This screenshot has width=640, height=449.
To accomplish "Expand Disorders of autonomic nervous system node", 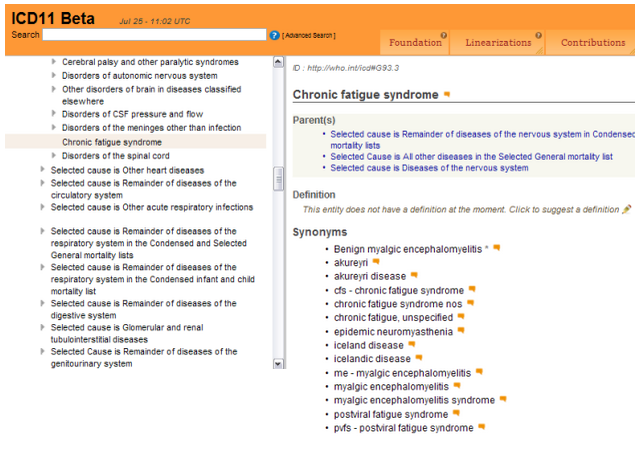I will [54, 76].
